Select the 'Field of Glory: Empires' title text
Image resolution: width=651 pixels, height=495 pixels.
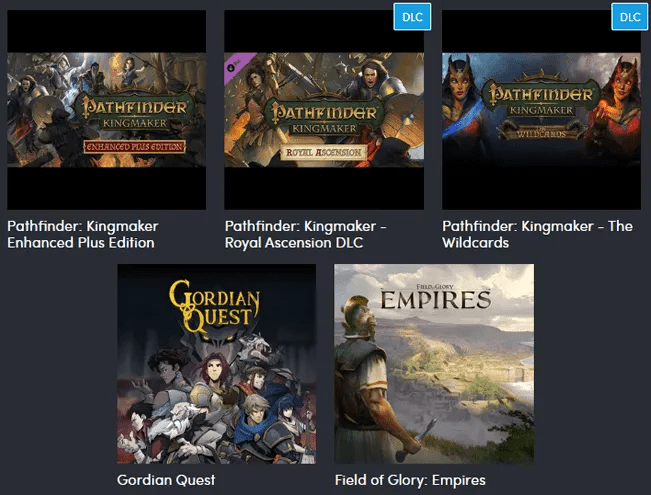coord(410,480)
